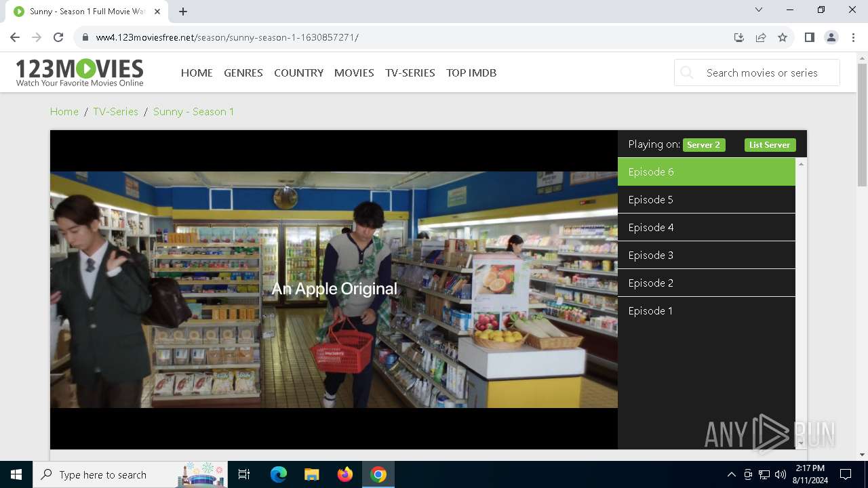This screenshot has width=868, height=488.
Task: Open the MOVIES menu item
Action: click(x=354, y=73)
